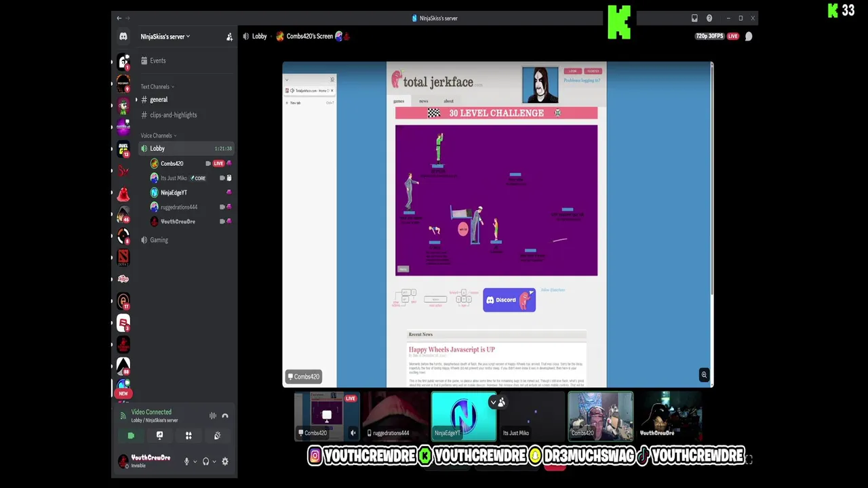The image size is (868, 488).
Task: Open the chat bubble icon in stream header
Action: click(749, 37)
